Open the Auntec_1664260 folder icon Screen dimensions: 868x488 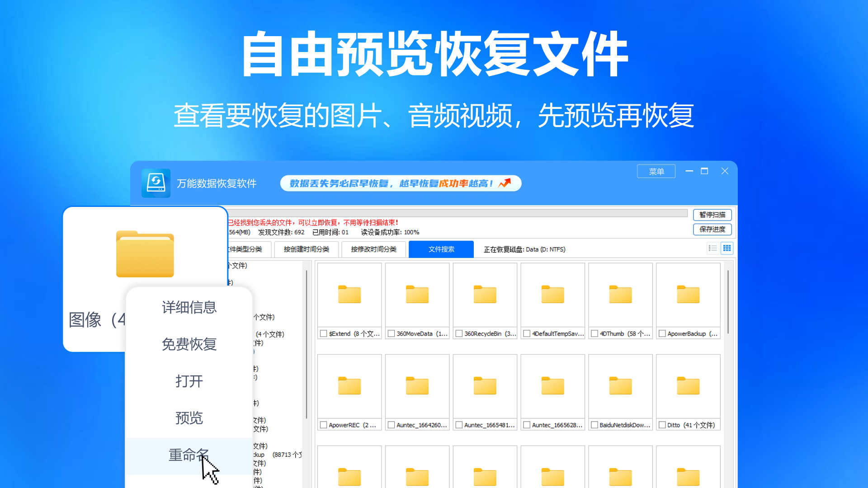click(417, 385)
